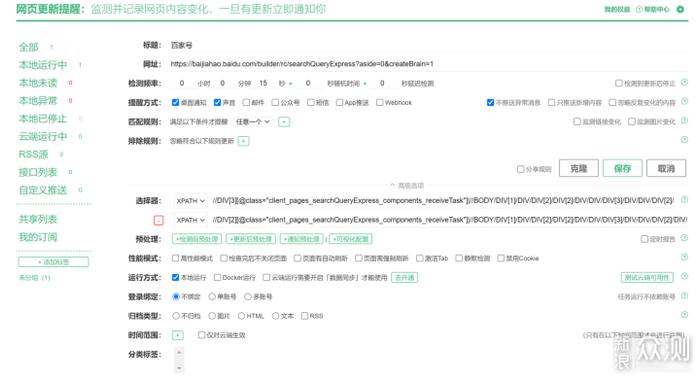Image resolution: width=700 pixels, height=379 pixels.
Task: Open the 任意一个 match condition dropdown
Action: coord(253,122)
